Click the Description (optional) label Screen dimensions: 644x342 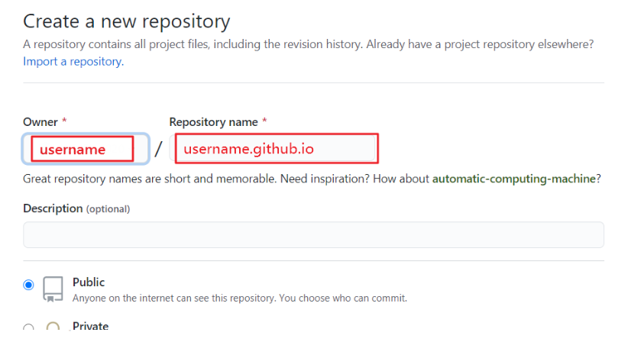point(76,208)
